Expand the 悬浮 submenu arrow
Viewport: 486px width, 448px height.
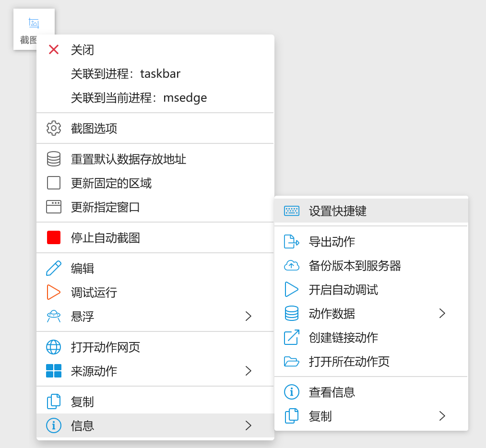click(x=248, y=316)
